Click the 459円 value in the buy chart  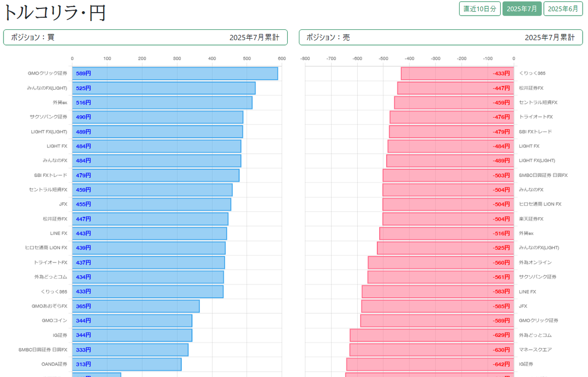pyautogui.click(x=83, y=189)
